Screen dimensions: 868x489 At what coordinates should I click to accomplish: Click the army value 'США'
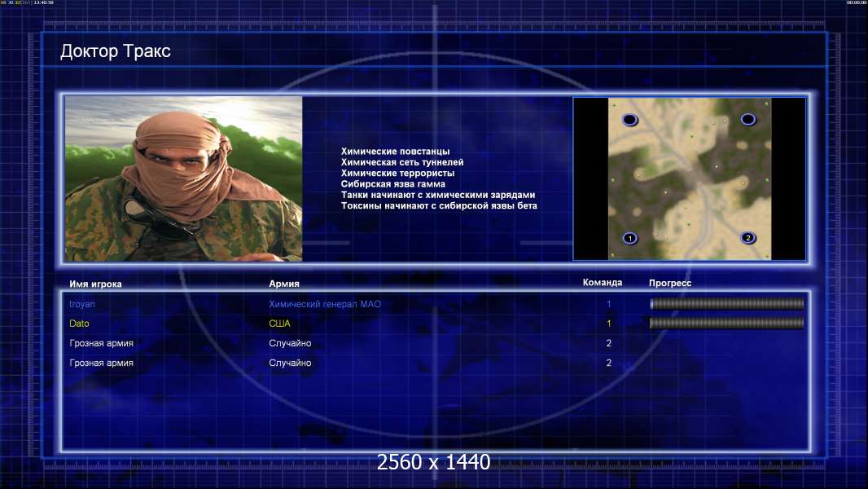279,324
